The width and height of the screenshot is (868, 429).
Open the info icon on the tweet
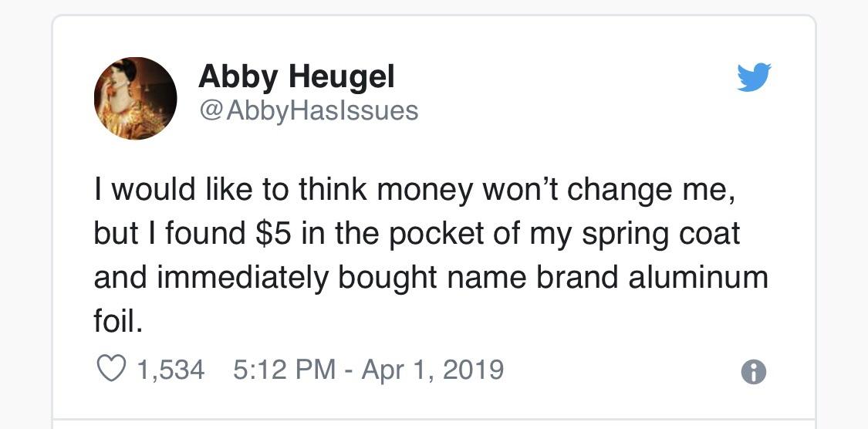753,373
